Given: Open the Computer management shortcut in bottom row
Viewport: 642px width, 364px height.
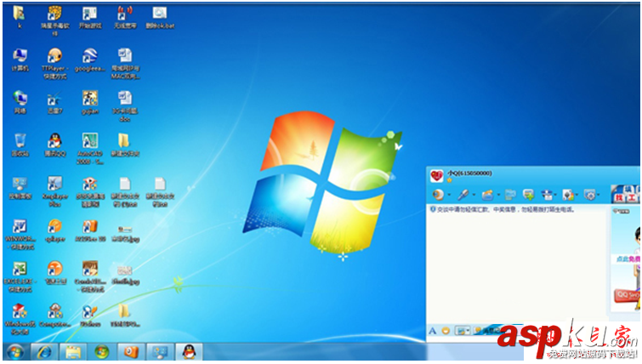Looking at the screenshot, I should pos(54,311).
